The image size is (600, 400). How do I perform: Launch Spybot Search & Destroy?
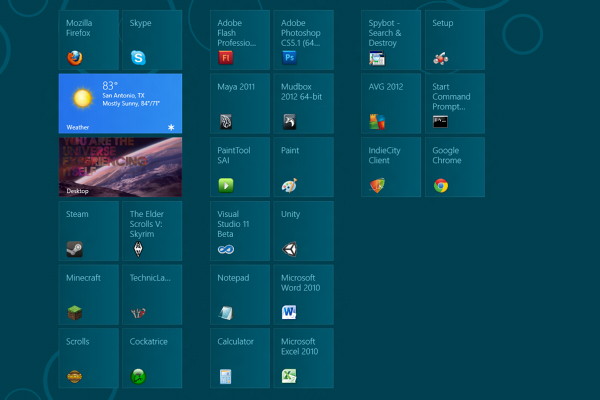pyautogui.click(x=391, y=40)
